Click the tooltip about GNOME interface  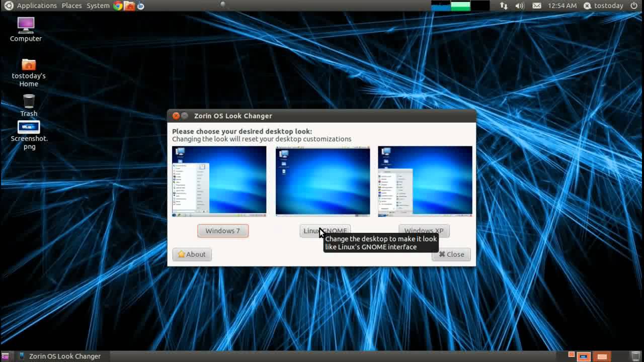[381, 243]
